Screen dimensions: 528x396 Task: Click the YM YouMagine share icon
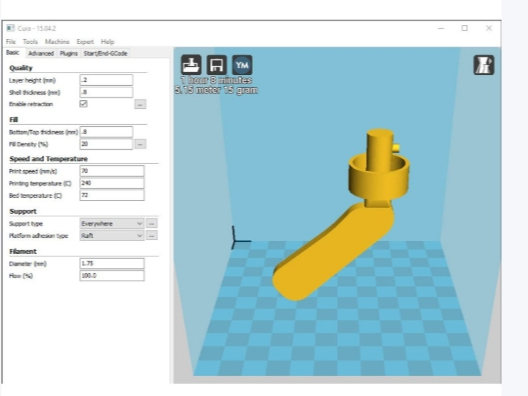(x=242, y=65)
